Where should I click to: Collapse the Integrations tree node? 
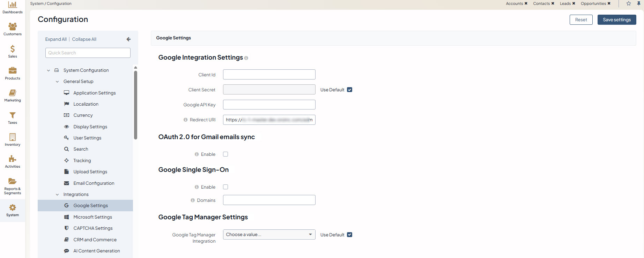[57, 195]
